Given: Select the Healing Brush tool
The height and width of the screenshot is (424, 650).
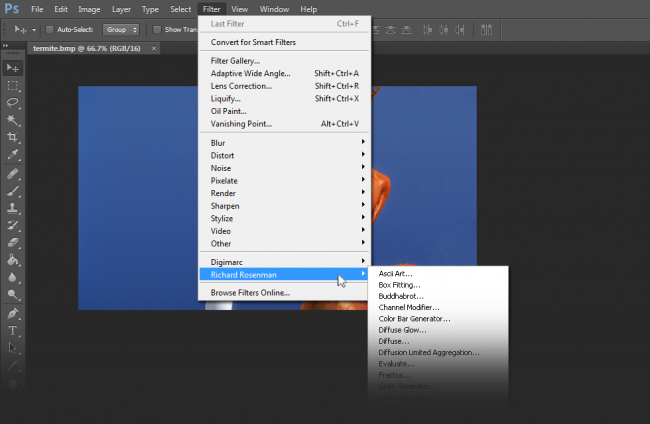Looking at the screenshot, I should [12, 173].
